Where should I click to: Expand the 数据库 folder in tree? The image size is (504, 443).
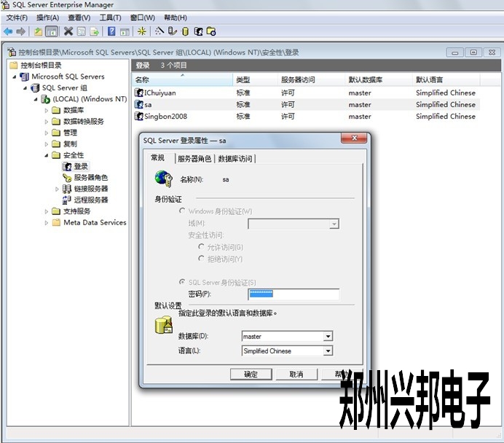pyautogui.click(x=47, y=110)
